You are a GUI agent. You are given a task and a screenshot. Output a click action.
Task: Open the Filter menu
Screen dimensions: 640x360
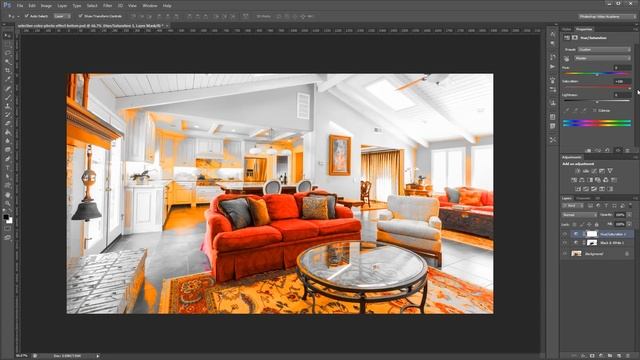(x=107, y=6)
